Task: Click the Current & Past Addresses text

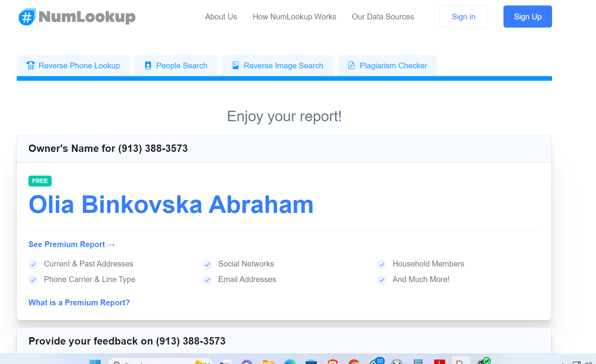Action: 89,264
